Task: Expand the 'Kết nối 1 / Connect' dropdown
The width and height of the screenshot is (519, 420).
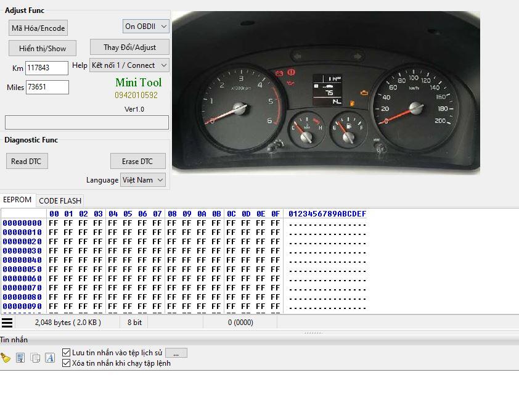Action: [x=129, y=65]
